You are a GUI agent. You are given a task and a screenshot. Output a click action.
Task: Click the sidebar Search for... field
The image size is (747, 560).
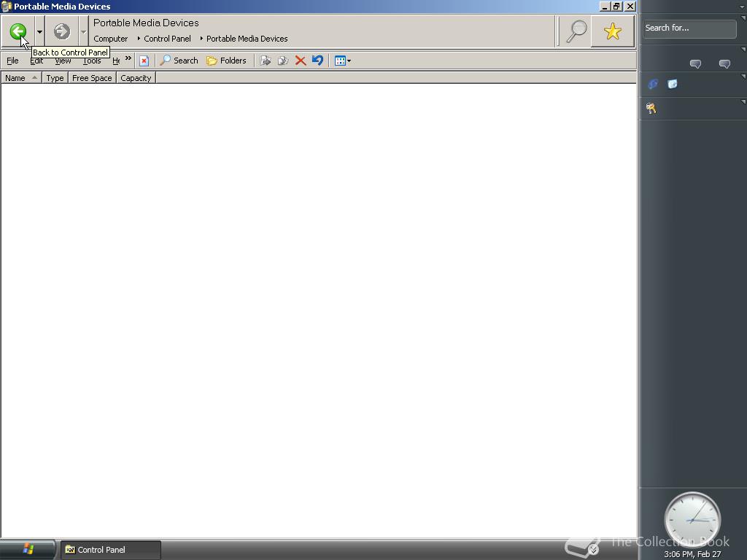[x=689, y=28]
